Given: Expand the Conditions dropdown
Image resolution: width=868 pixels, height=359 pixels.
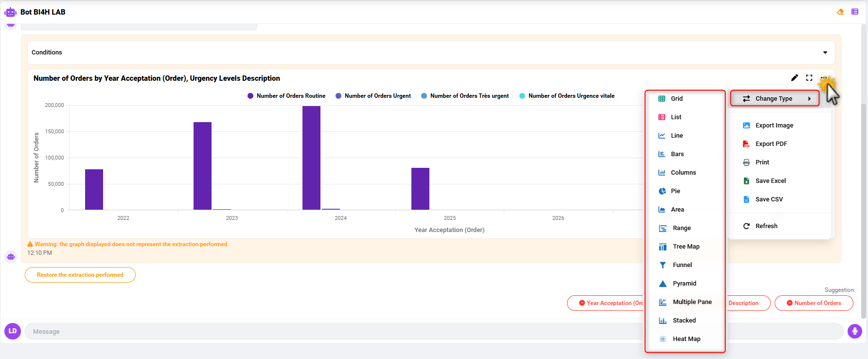Looking at the screenshot, I should tap(825, 53).
